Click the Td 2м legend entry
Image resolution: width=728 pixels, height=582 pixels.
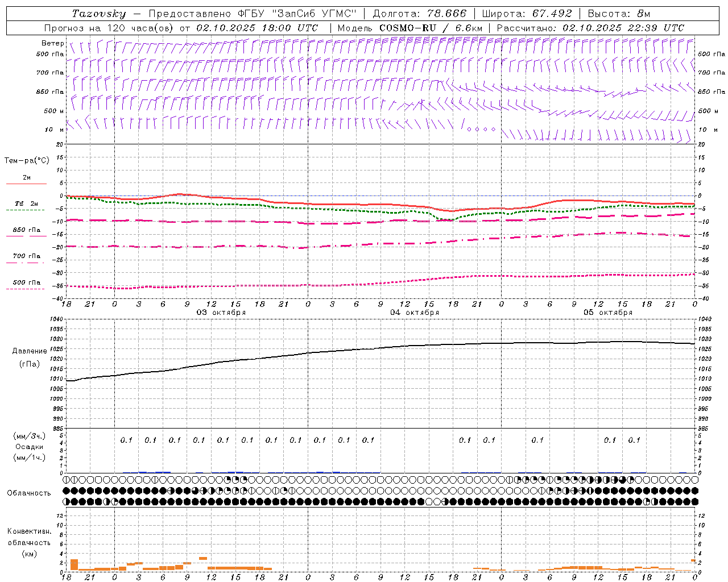point(26,203)
